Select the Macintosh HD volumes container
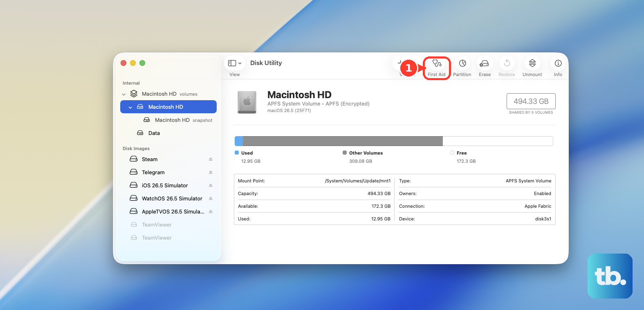644x310 pixels. pos(168,94)
